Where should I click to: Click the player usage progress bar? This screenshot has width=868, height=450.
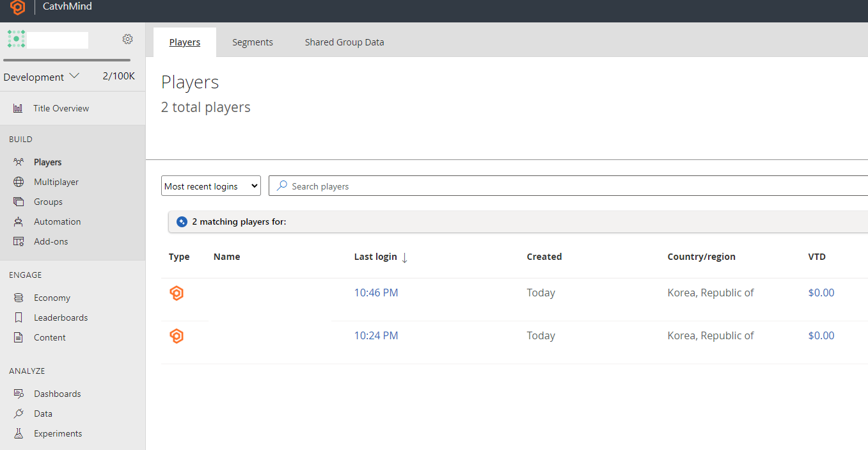[67, 60]
